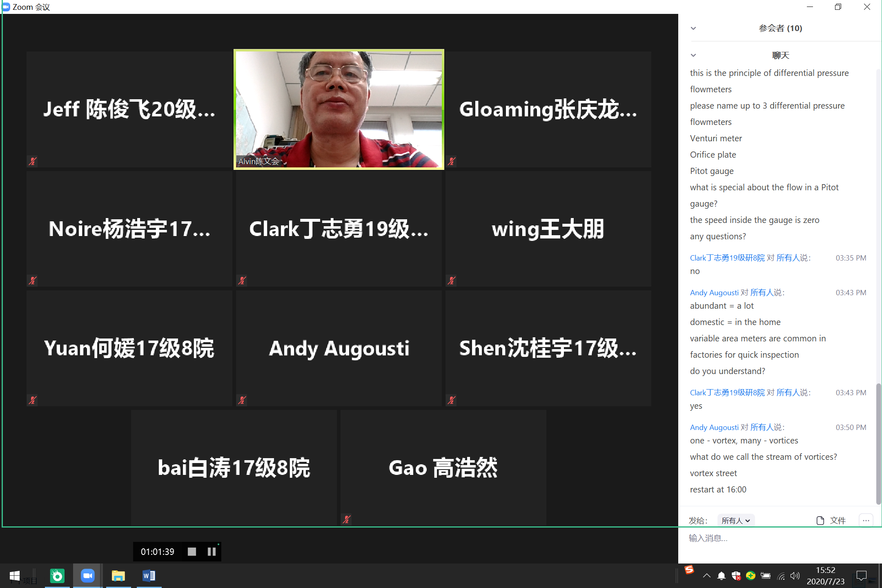Select the wing王大朋 participant tile
The width and height of the screenshot is (882, 588).
click(x=548, y=229)
